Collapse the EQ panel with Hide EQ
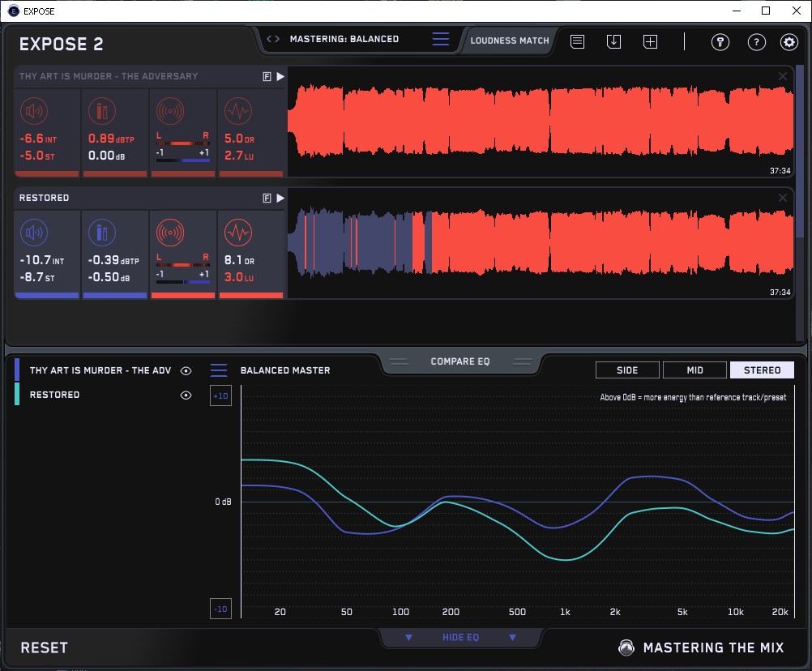Screen dimensions: 812x671 (x=460, y=638)
